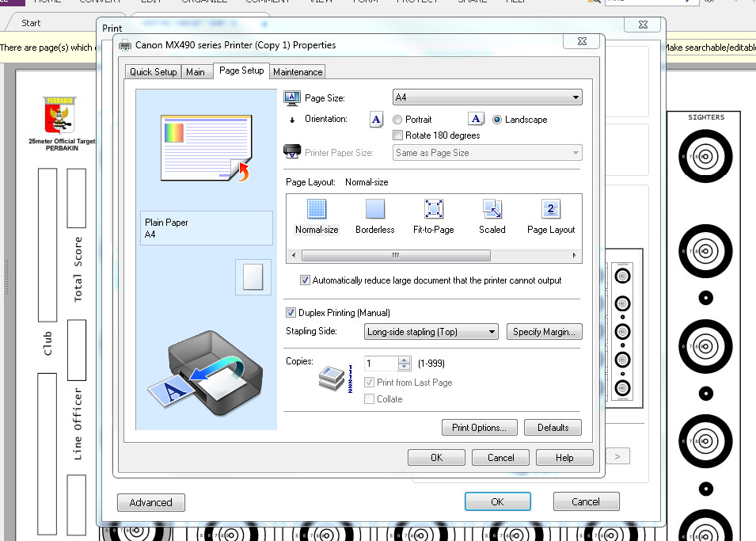
Task: Open the Page Size A4 dropdown
Action: pyautogui.click(x=488, y=97)
